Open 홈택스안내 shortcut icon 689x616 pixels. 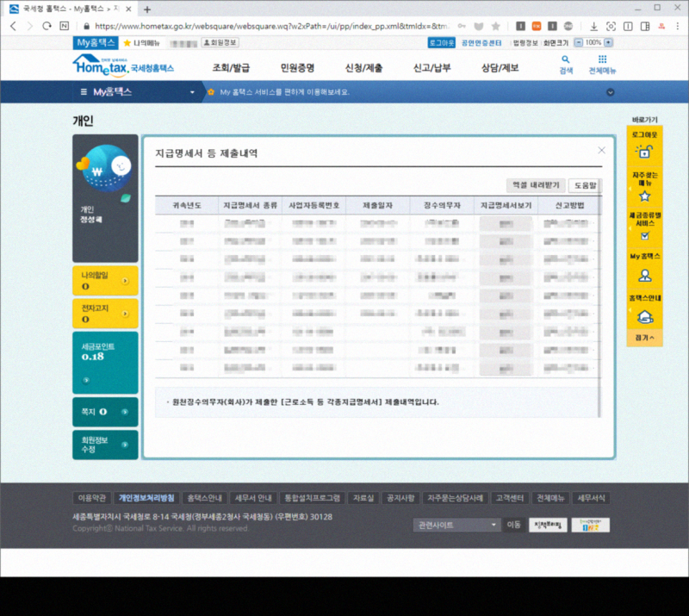coord(644,316)
